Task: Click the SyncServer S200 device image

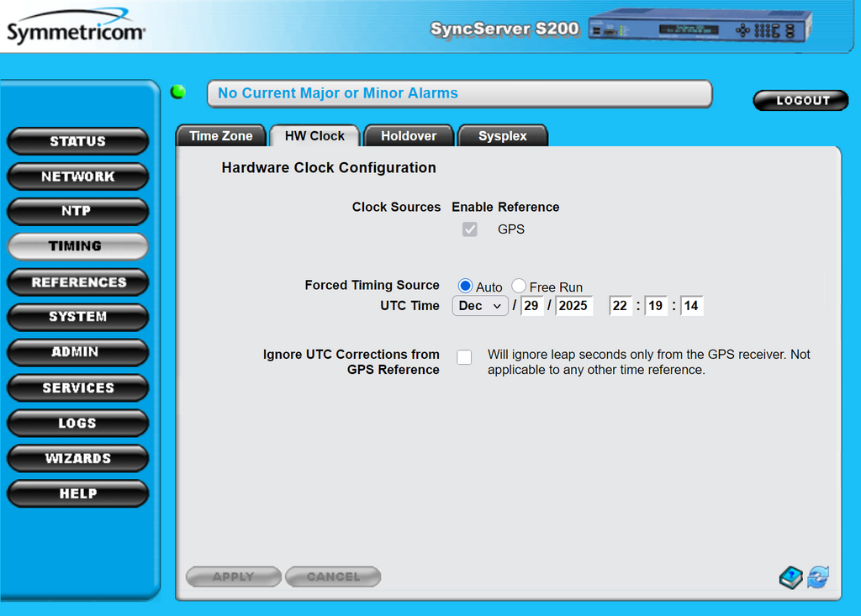Action: (x=700, y=28)
